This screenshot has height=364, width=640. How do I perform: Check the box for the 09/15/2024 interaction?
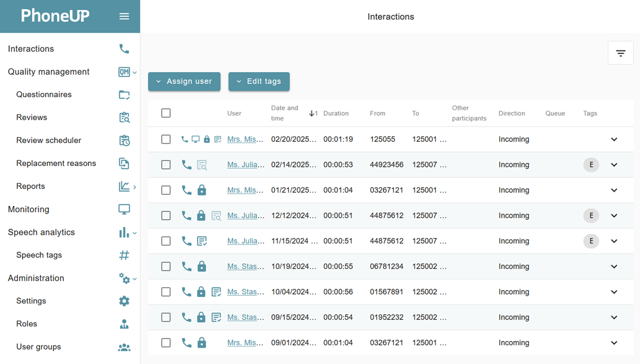pyautogui.click(x=165, y=317)
